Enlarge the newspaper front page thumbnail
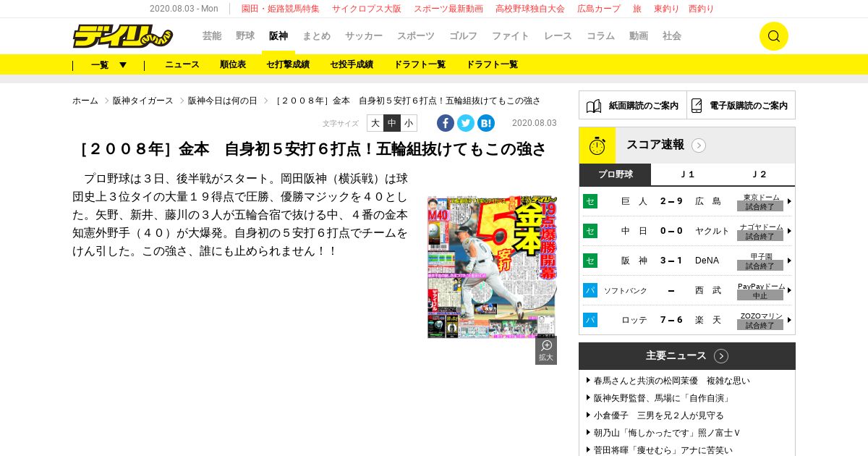This screenshot has width=868, height=456. pyautogui.click(x=492, y=267)
